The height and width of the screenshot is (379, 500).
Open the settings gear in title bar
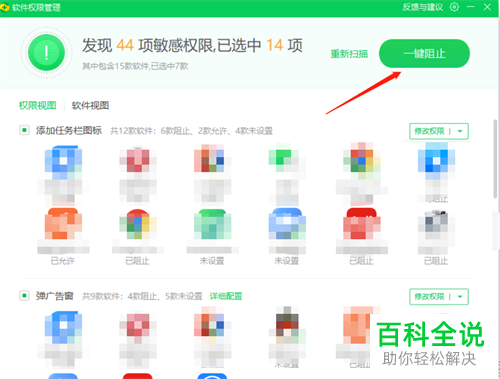[x=454, y=7]
